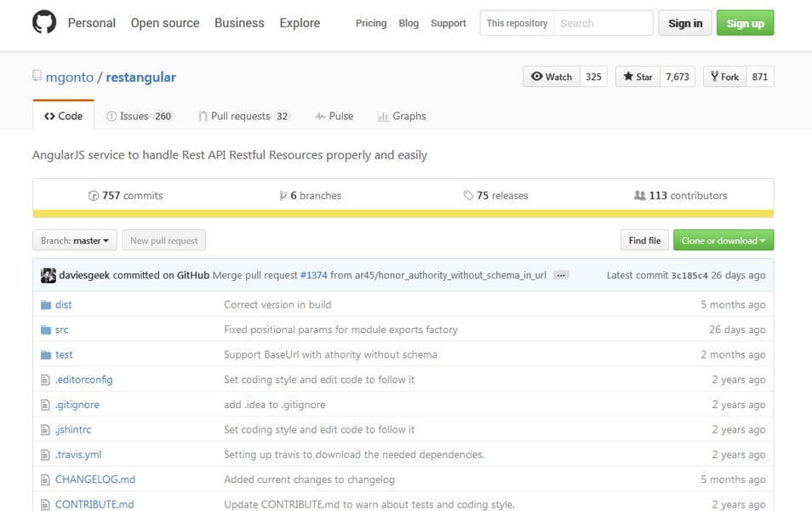
Task: Open the "add .idea to .gitignore" commit message
Action: tap(274, 405)
